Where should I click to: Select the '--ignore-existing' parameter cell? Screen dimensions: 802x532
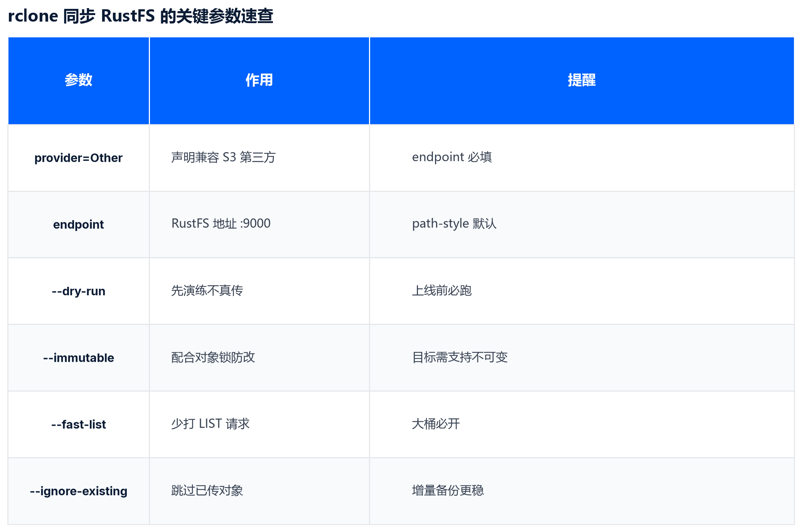[x=79, y=492]
